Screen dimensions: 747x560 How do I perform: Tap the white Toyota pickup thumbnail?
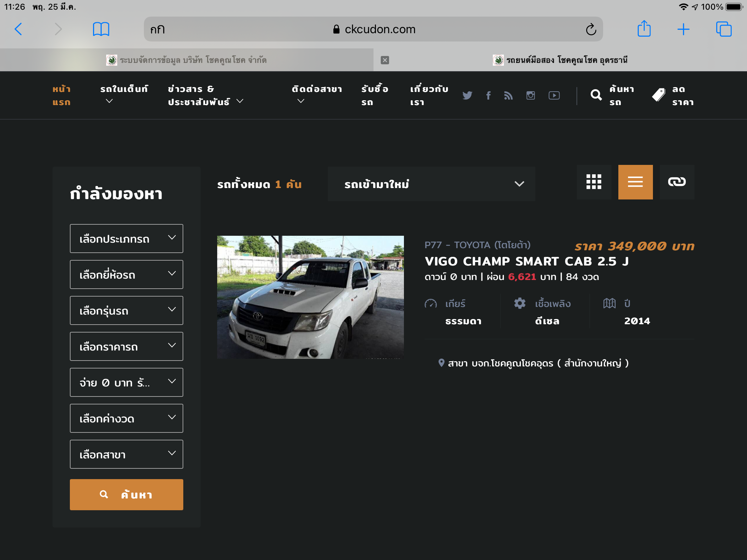pyautogui.click(x=310, y=297)
